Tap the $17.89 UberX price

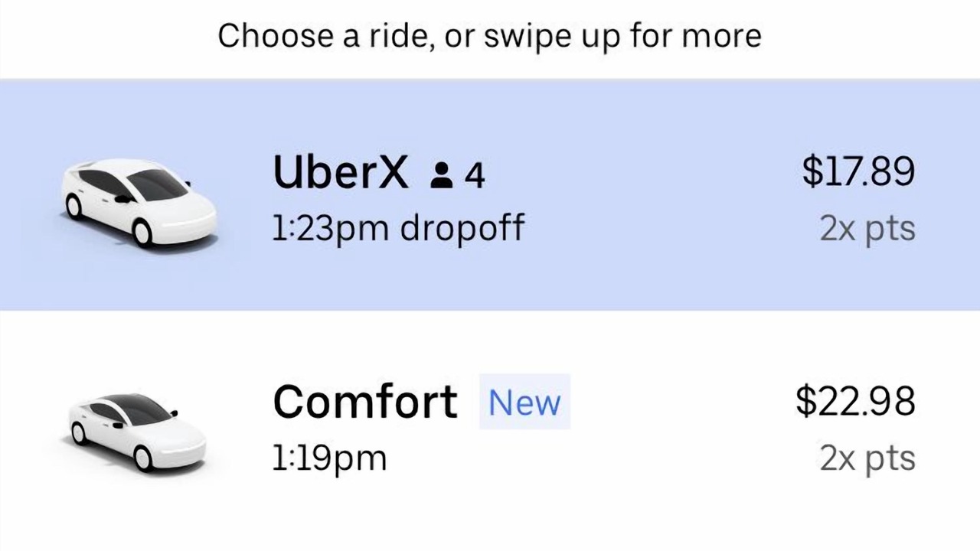click(x=857, y=171)
